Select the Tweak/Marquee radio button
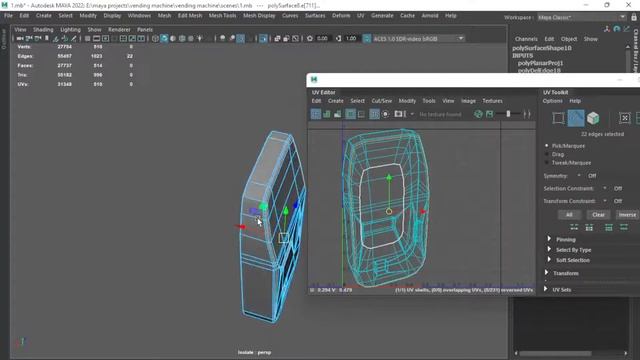Screen dimensions: 640x360 (547, 162)
